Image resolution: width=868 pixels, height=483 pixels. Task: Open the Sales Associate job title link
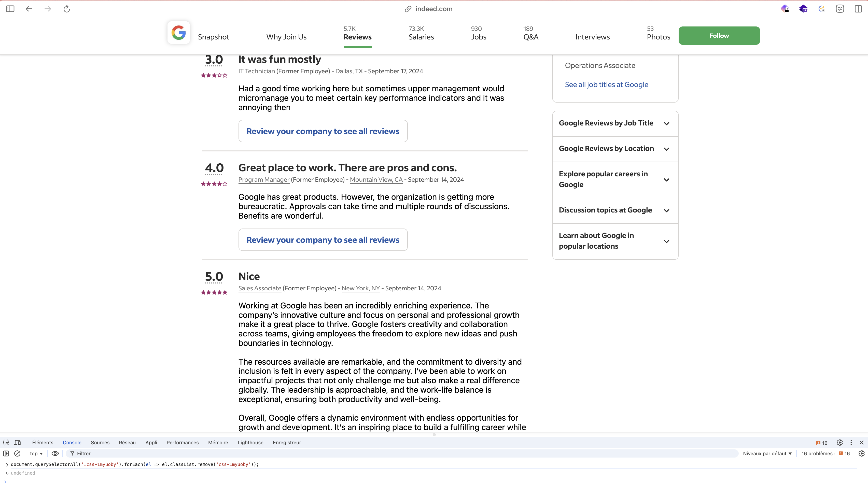click(260, 288)
